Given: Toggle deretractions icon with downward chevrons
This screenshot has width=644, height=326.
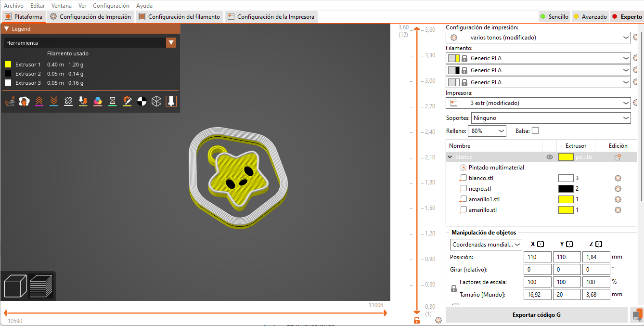Looking at the screenshot, I should coord(53,101).
